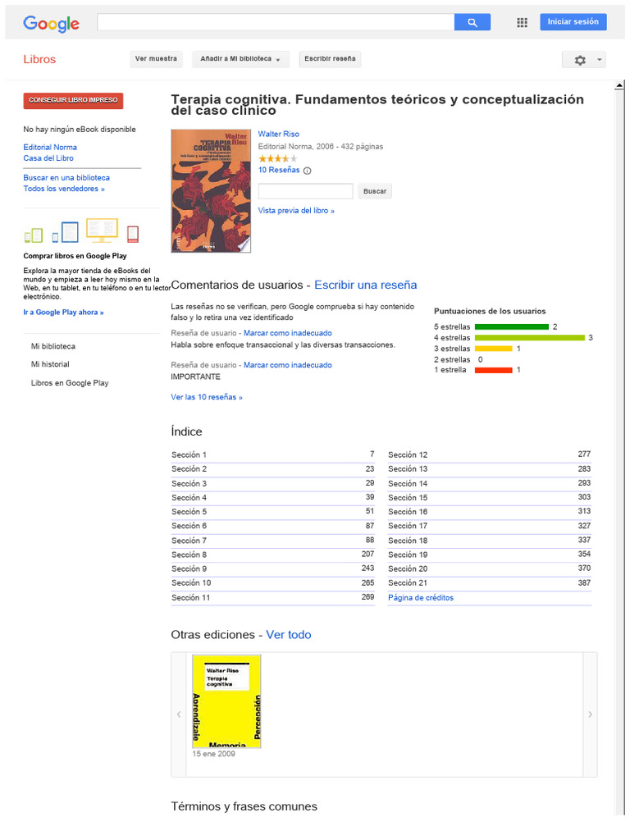Select Sección 21 in the index
The height and width of the screenshot is (840, 630).
[x=408, y=583]
